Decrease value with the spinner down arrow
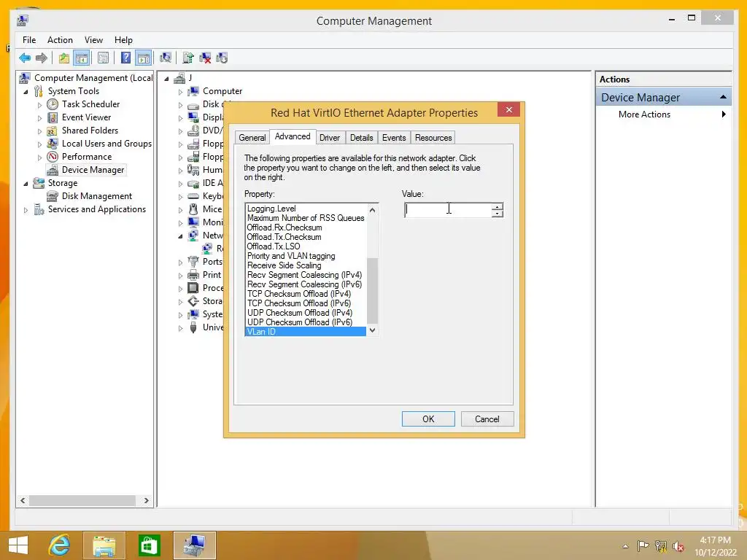This screenshot has height=560, width=747. click(x=497, y=214)
